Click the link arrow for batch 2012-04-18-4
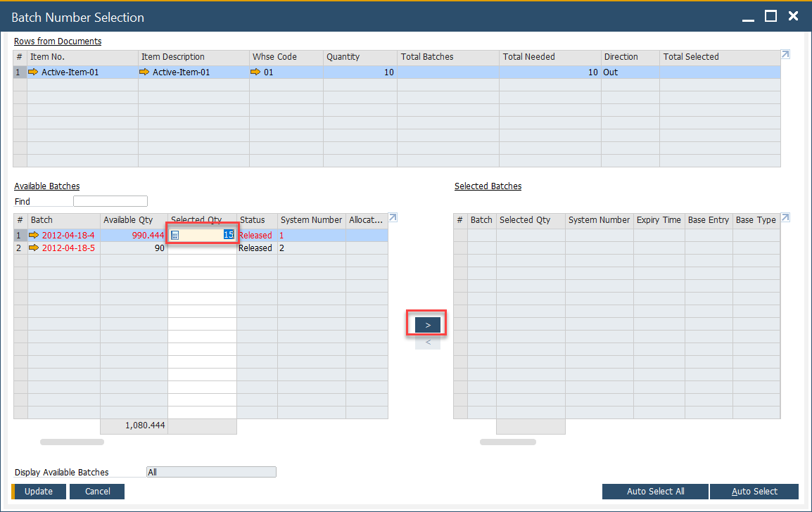This screenshot has height=512, width=812. (34, 235)
